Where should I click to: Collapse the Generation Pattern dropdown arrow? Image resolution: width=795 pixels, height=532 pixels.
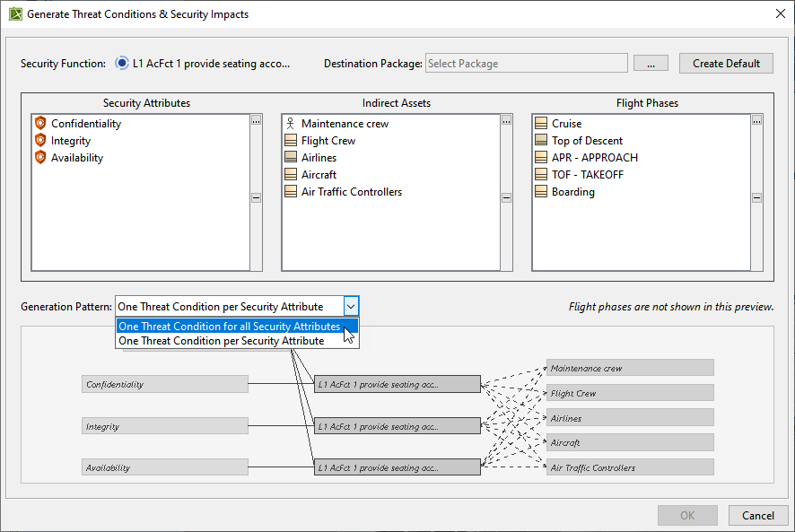[351, 307]
